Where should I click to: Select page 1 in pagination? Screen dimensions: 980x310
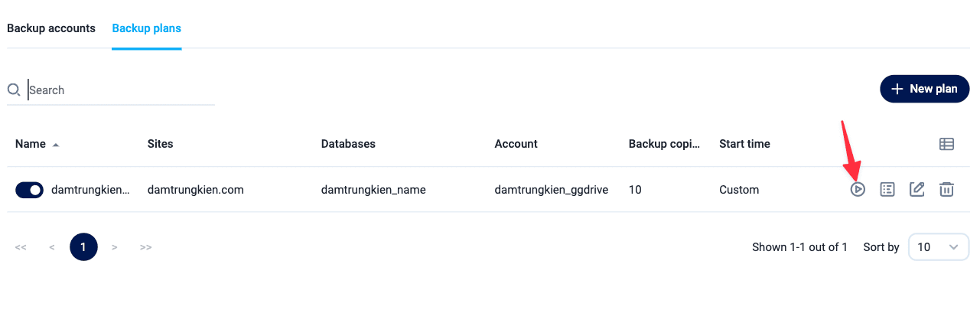tap(83, 247)
